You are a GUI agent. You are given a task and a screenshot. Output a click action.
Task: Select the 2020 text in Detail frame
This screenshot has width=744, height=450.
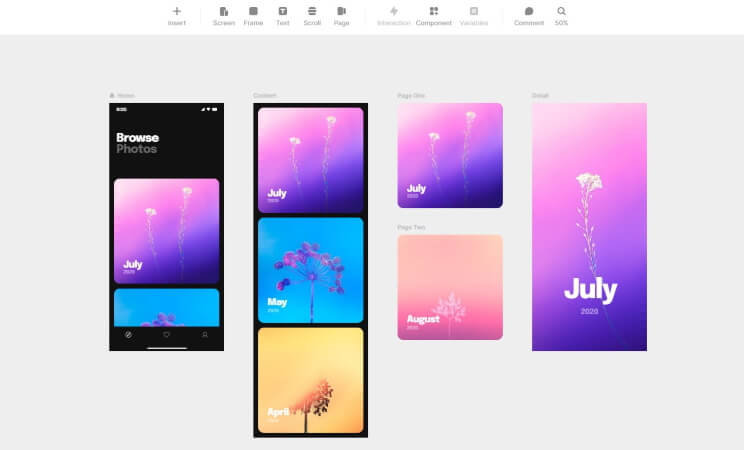coord(589,311)
